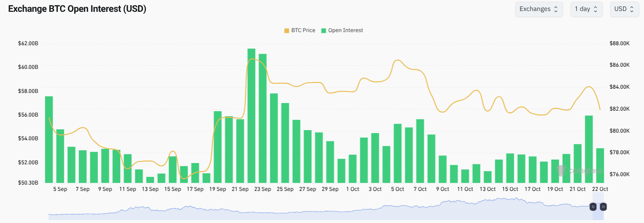Select the open interest bar for 21 Oct
This screenshot has height=223, width=644.
click(x=577, y=163)
